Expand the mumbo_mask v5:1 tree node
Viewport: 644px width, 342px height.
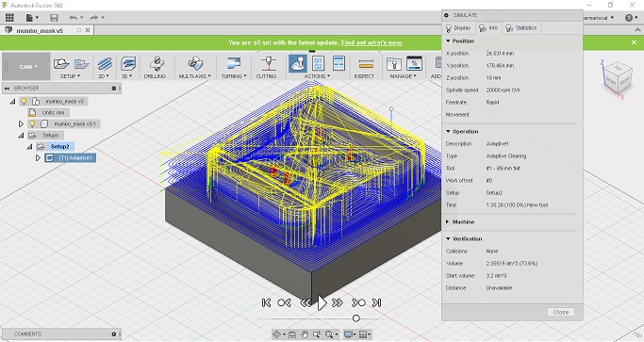21,123
